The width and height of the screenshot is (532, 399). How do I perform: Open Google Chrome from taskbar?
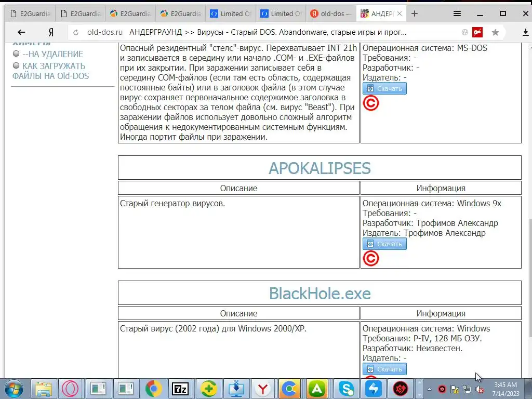153,389
